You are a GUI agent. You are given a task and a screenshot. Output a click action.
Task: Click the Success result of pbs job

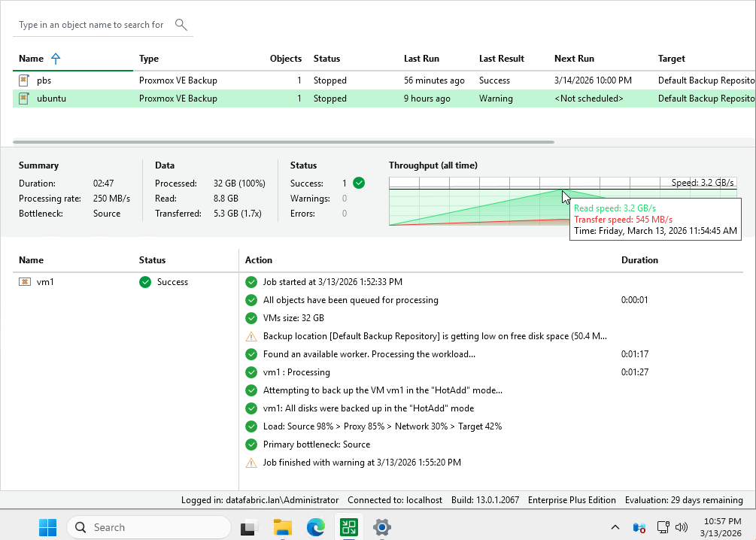click(x=494, y=80)
